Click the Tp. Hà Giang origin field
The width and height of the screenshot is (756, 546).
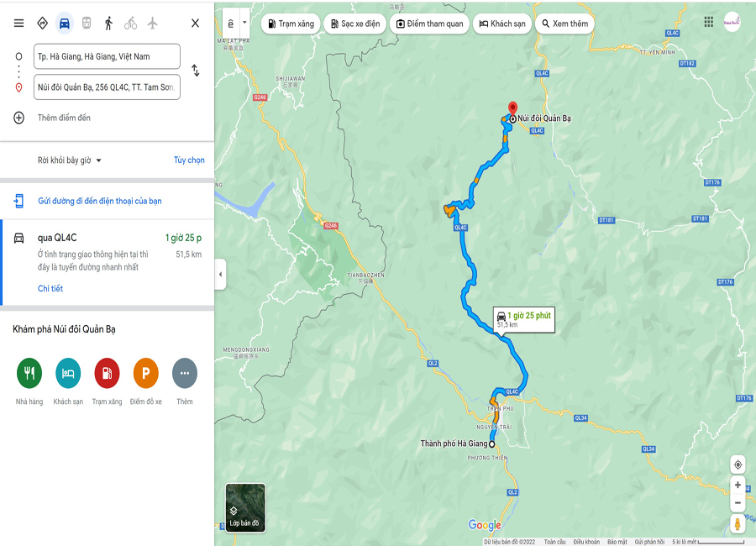(107, 56)
